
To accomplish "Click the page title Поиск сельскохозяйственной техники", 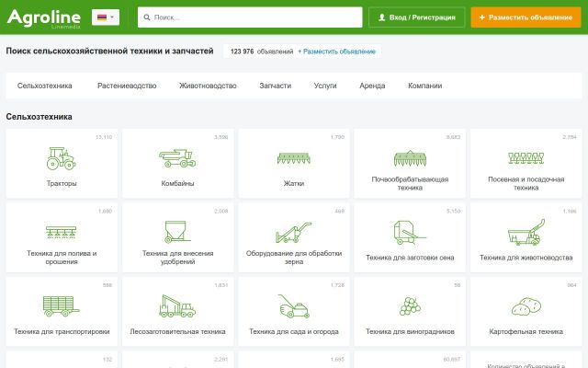I will [x=109, y=52].
